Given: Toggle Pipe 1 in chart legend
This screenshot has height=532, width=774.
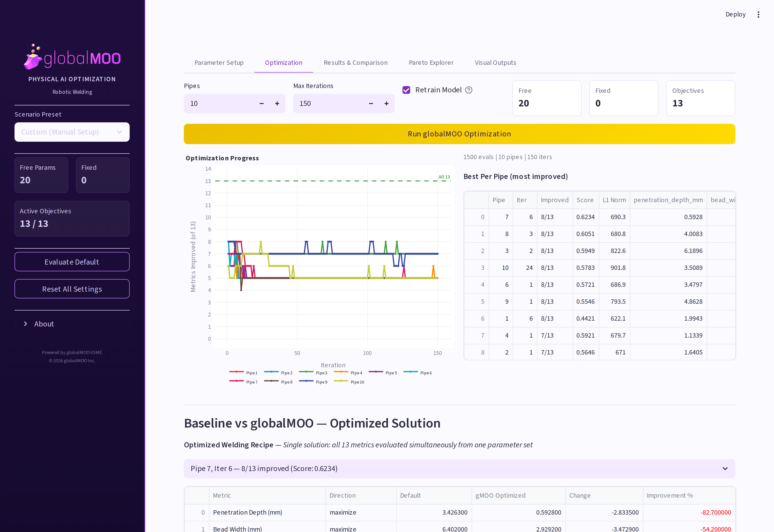Looking at the screenshot, I should (x=244, y=373).
